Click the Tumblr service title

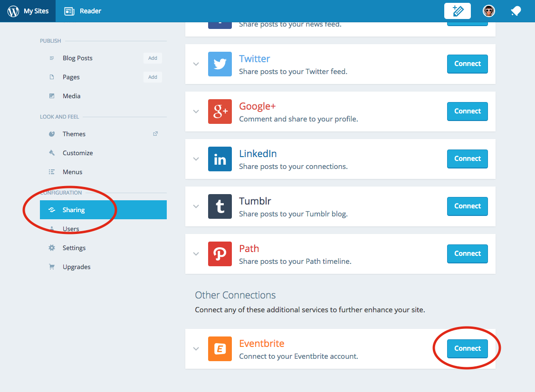click(255, 201)
